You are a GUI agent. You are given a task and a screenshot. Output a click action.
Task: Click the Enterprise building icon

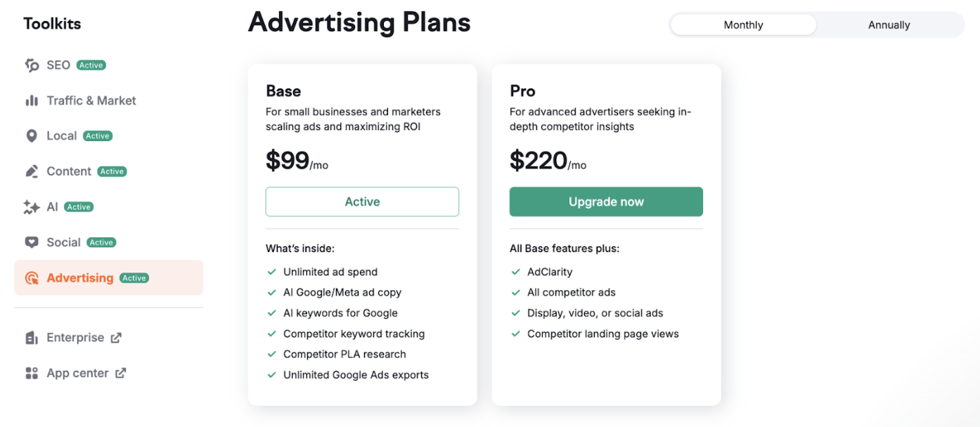32,337
